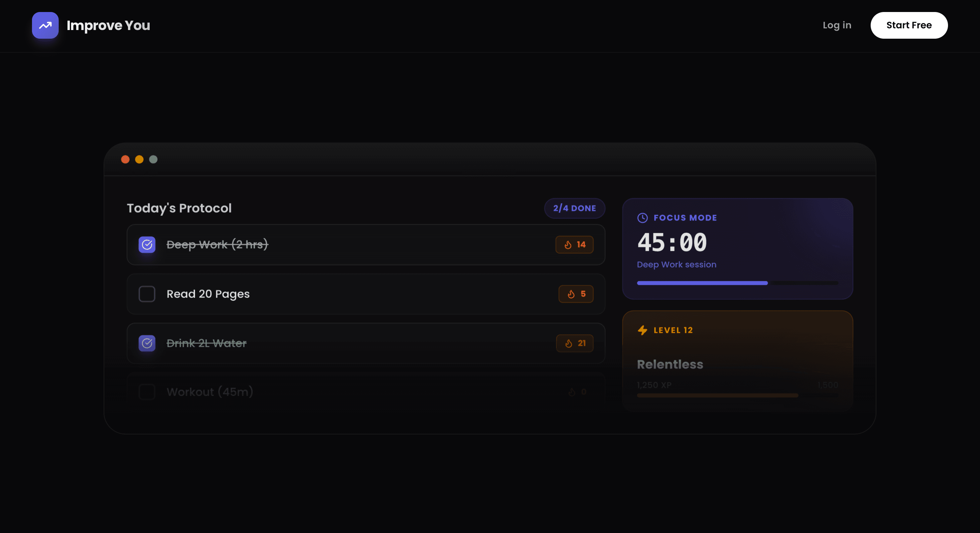
Task: Click the 45:00 focus timer display
Action: (672, 242)
